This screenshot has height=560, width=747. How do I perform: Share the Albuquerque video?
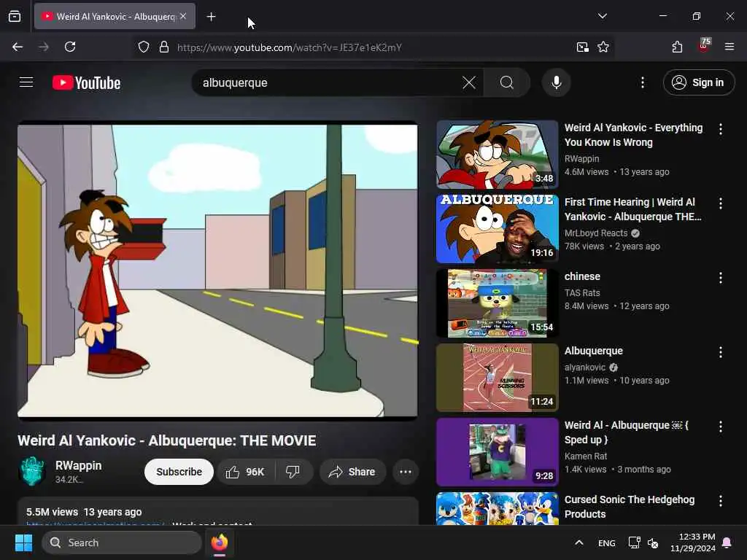click(352, 472)
